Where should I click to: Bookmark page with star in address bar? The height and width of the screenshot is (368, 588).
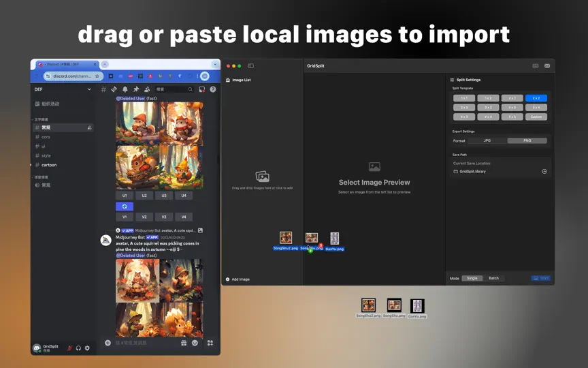(97, 76)
